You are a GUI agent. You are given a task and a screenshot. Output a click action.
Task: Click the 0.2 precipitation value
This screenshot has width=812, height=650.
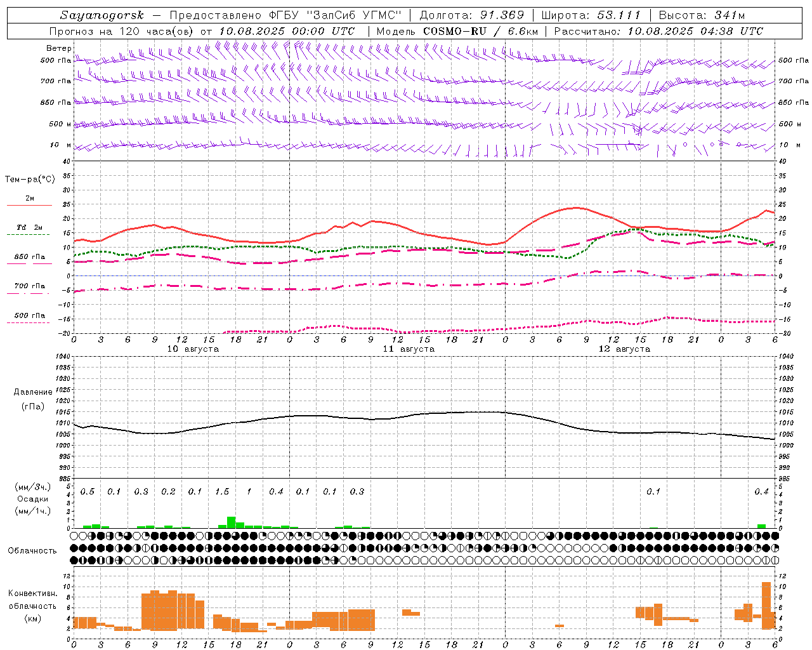[168, 492]
